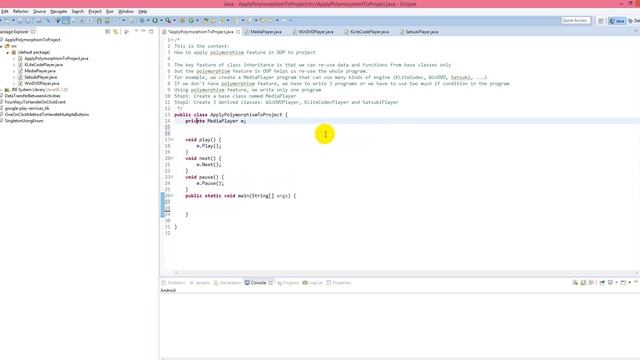Collapse the (default package) tree node
Viewport: 640px width, 360px height.
7,52
